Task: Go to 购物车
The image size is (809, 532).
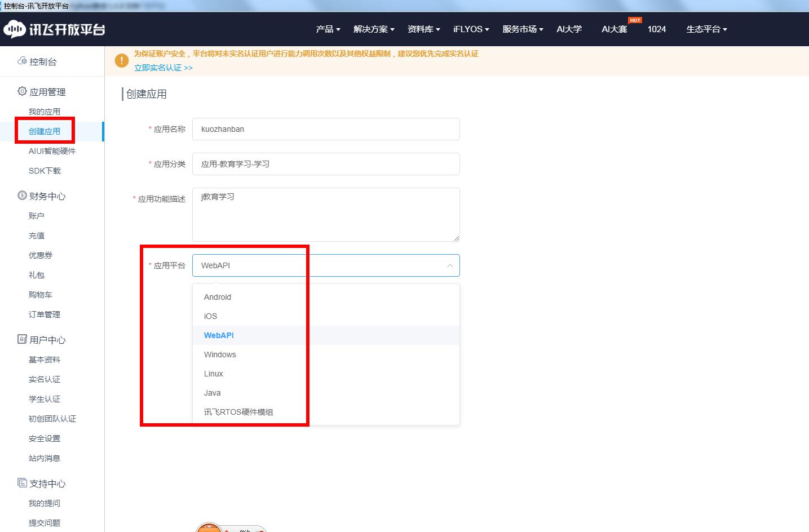Action: point(41,295)
